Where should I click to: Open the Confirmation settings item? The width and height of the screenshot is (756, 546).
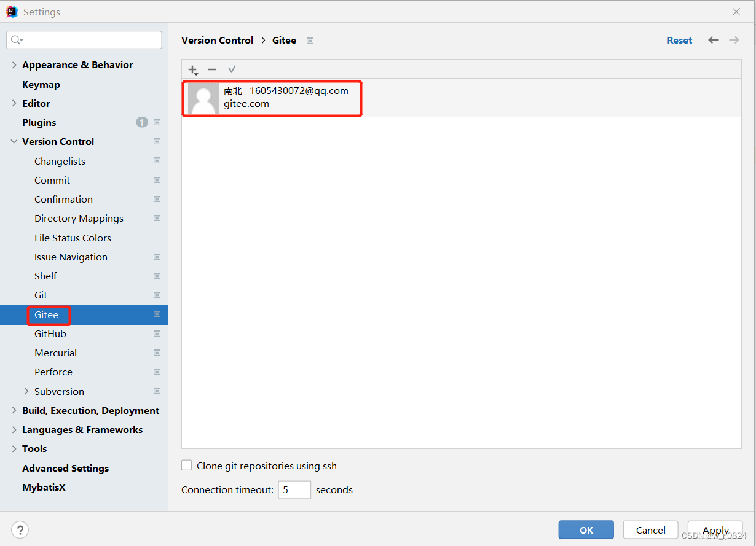(63, 199)
